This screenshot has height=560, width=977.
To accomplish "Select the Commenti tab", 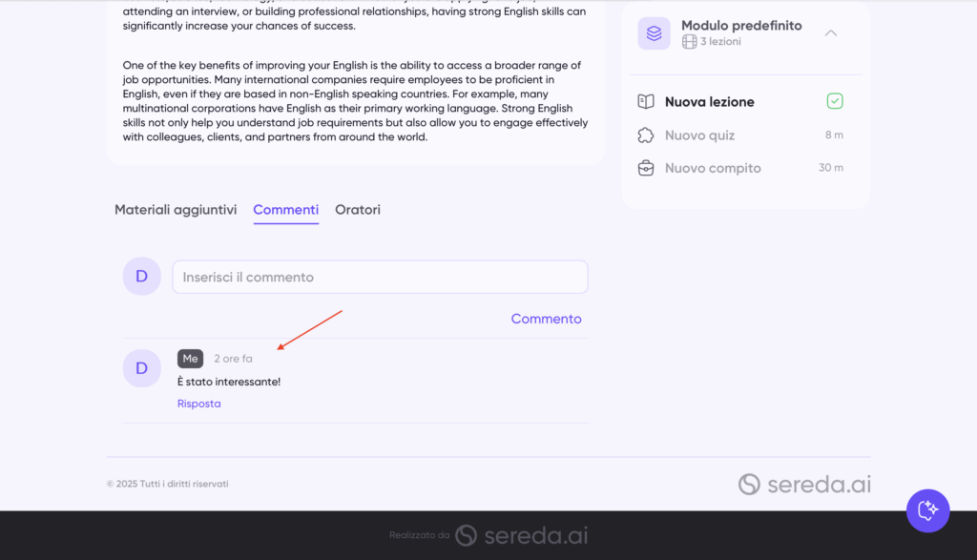I will click(x=285, y=210).
